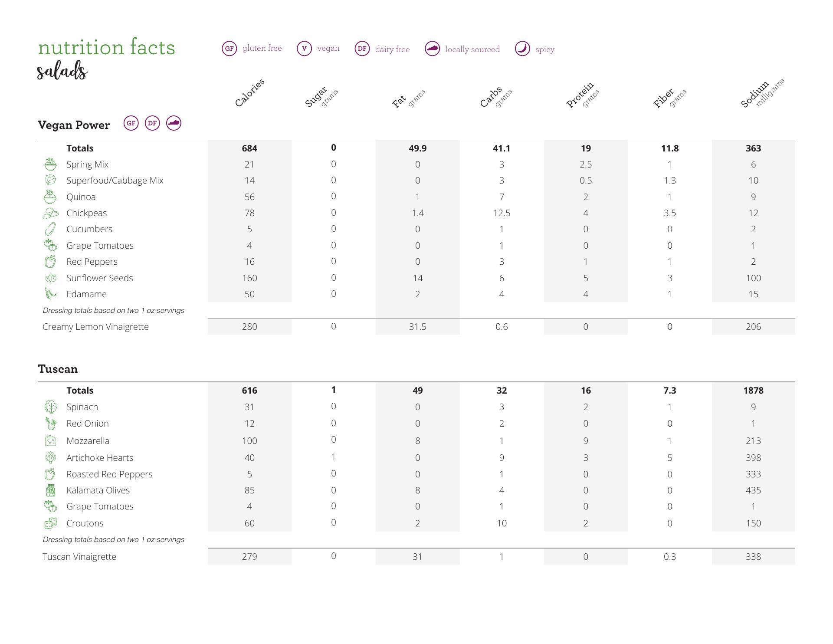Click the spicy pepper legend icon
The height and width of the screenshot is (644, 833).
522,49
